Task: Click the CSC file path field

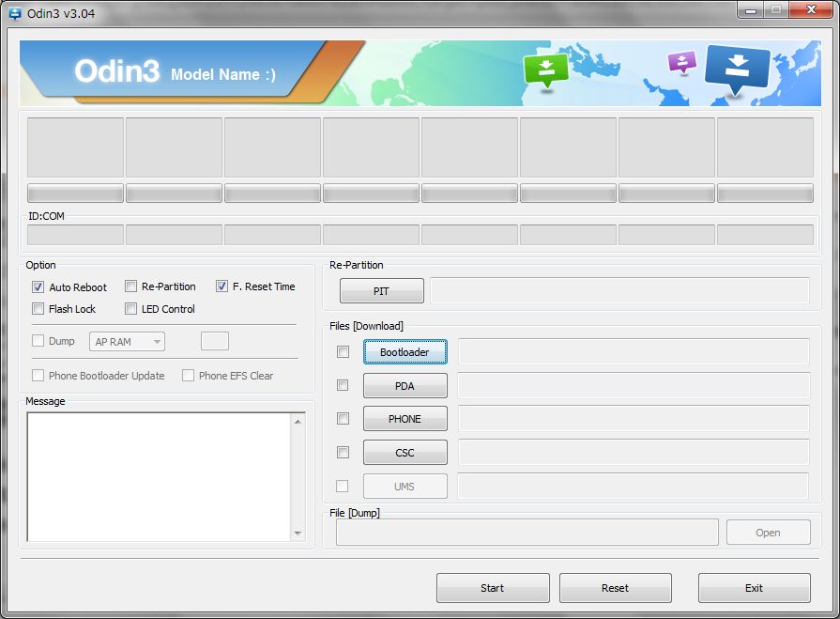Action: 634,453
